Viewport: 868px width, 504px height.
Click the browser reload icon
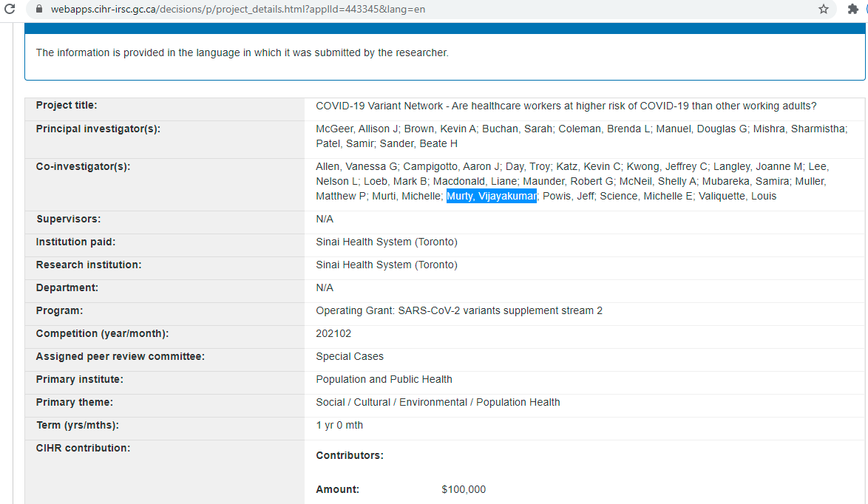pos(10,9)
